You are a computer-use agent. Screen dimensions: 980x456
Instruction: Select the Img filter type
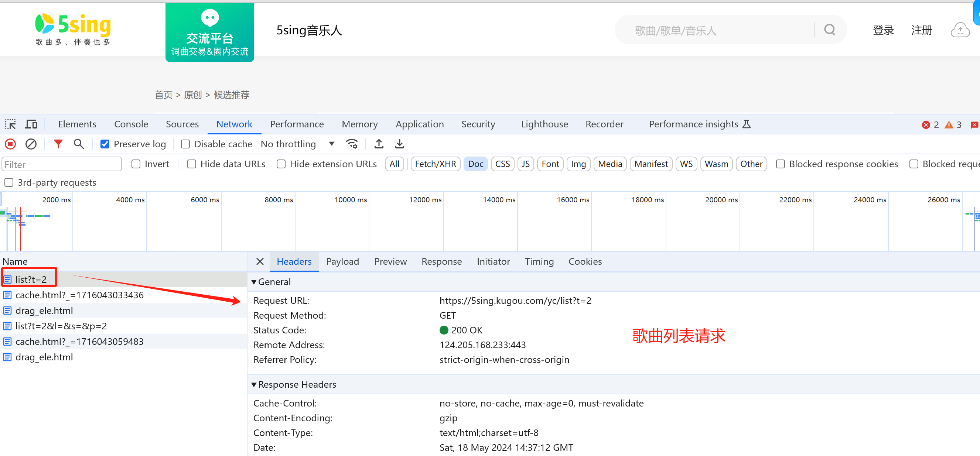[578, 164]
